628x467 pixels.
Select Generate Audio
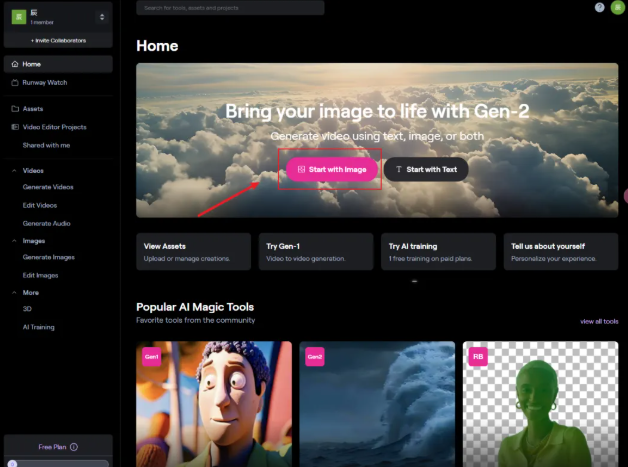(46, 223)
